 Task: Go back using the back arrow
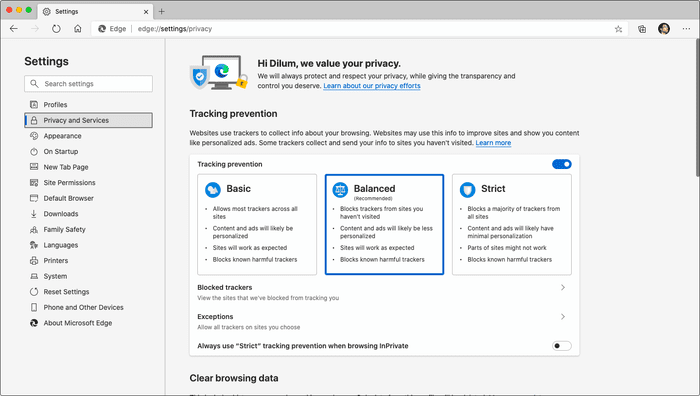tap(14, 29)
